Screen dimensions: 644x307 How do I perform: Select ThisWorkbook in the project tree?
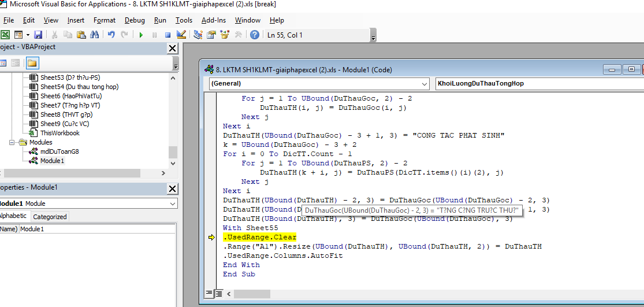[60, 133]
